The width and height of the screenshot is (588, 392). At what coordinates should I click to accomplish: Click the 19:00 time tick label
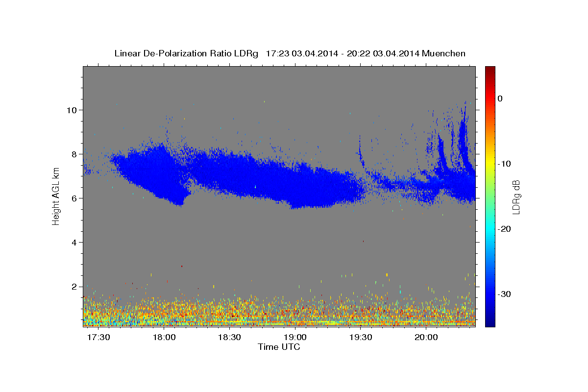click(295, 338)
